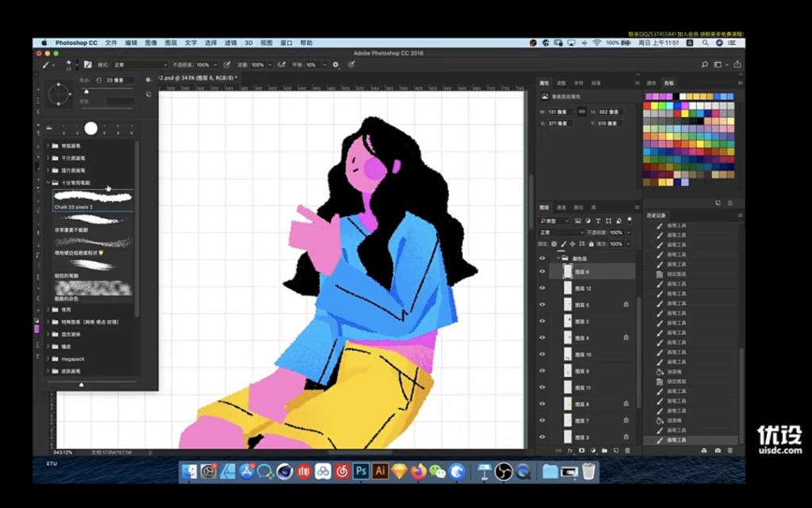Viewport: 812px width, 508px height.
Task: Click camera snapshot icon in history panel
Action: (x=718, y=450)
